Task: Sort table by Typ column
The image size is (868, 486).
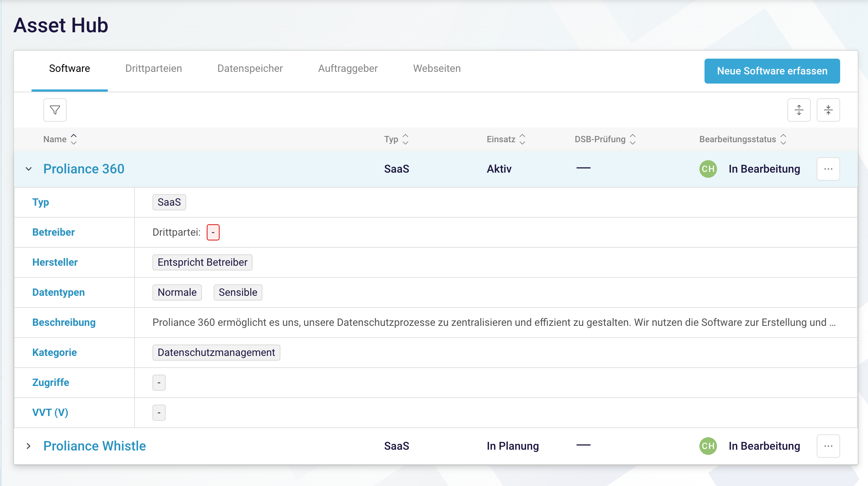Action: click(405, 139)
